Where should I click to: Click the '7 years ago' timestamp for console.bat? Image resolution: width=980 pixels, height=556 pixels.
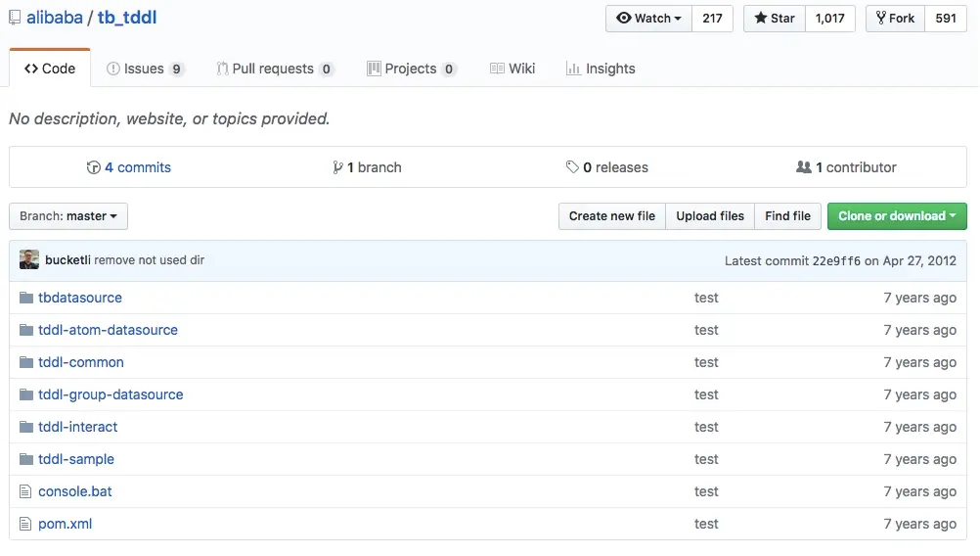920,491
